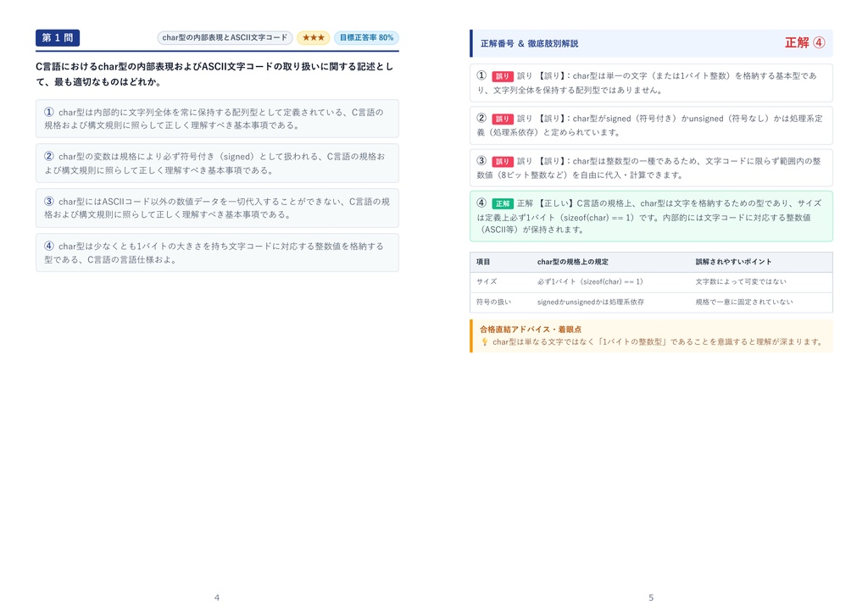The width and height of the screenshot is (868, 616).
Task: Click the 正解番号 & 徹底肢別解説 header
Action: tap(529, 43)
